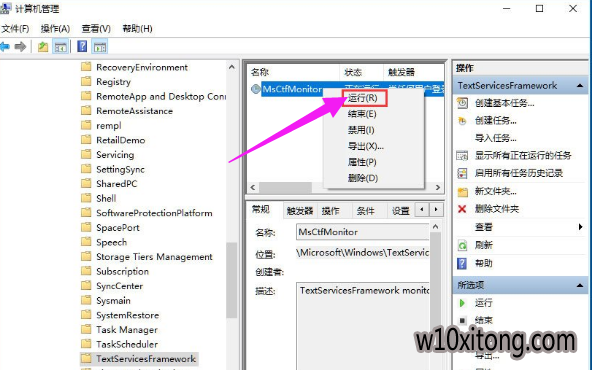Click the 描述 text box
The height and width of the screenshot is (370, 592).
(363, 326)
